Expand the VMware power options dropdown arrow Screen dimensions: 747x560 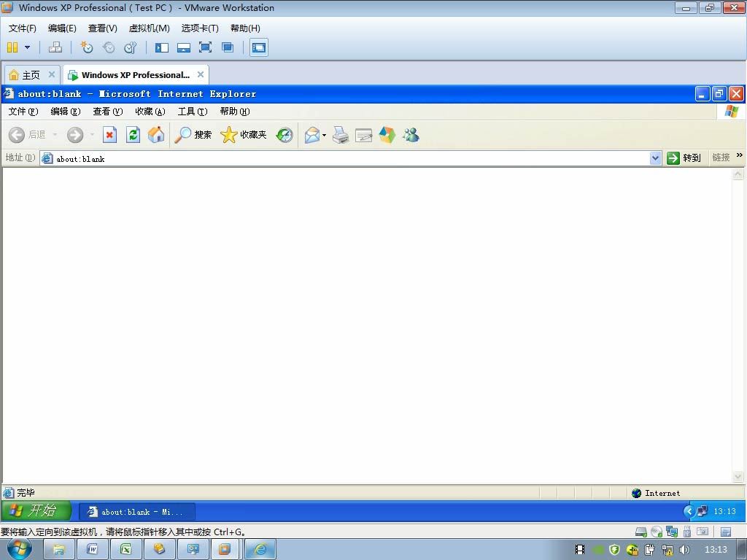27,47
